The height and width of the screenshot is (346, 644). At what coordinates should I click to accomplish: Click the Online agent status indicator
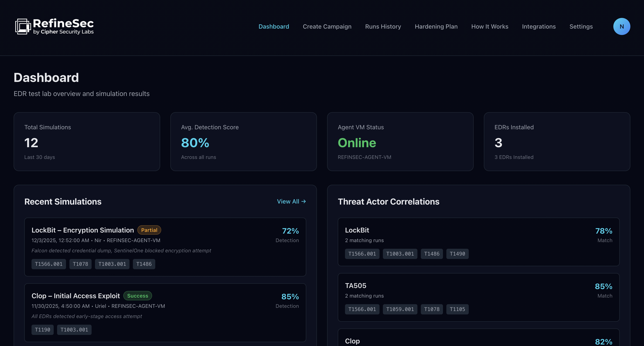coord(357,143)
